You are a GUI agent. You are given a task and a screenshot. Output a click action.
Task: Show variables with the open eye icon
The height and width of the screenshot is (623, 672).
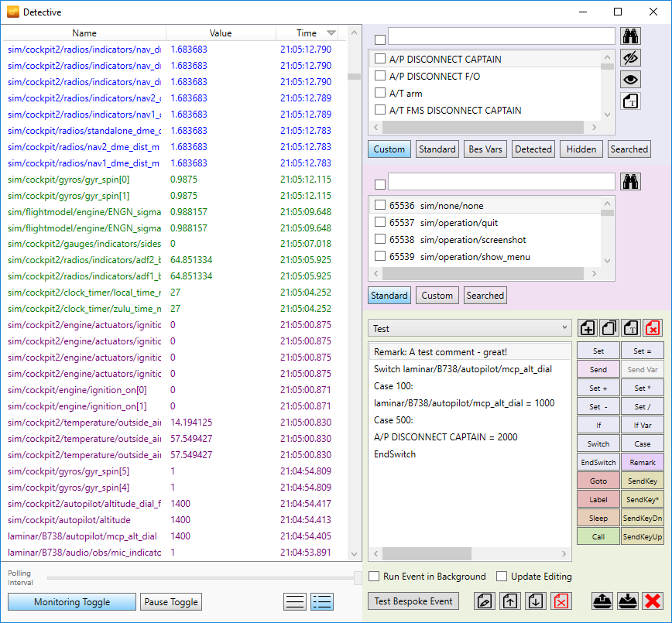630,80
